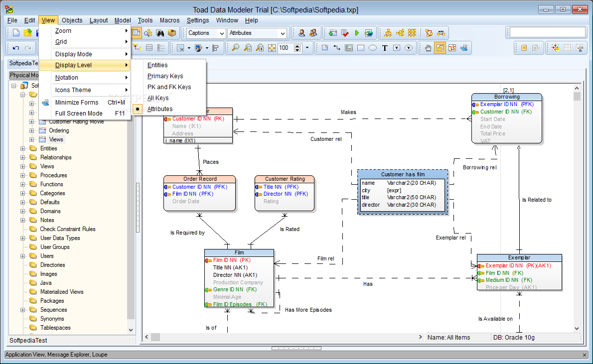Screen dimensions: 593x364
Task: Select the Tablespaces tree item
Action: click(x=55, y=328)
